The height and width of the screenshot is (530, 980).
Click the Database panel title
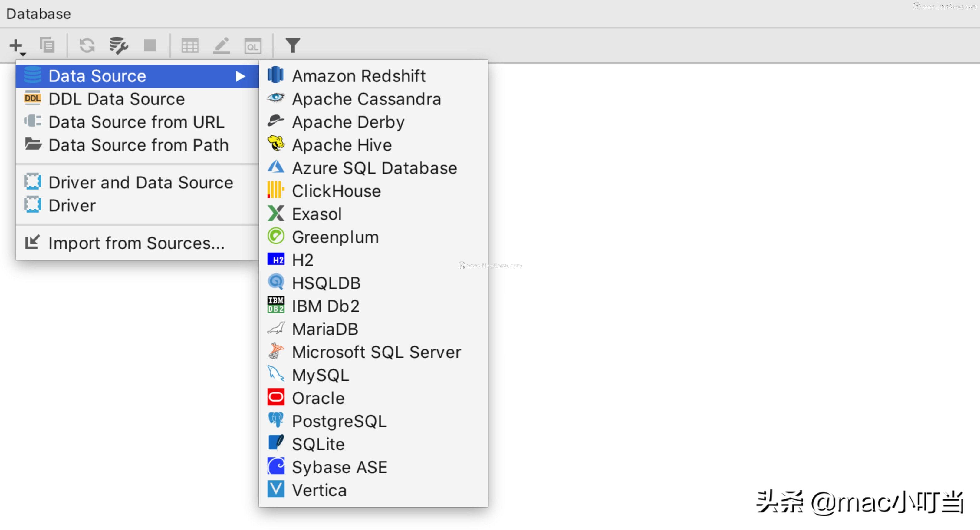pyautogui.click(x=38, y=13)
